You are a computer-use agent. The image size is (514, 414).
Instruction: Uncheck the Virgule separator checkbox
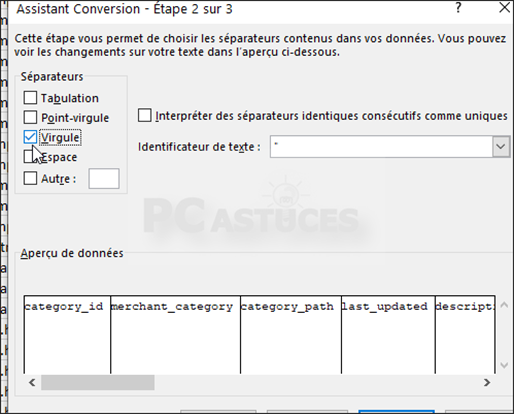coord(30,137)
